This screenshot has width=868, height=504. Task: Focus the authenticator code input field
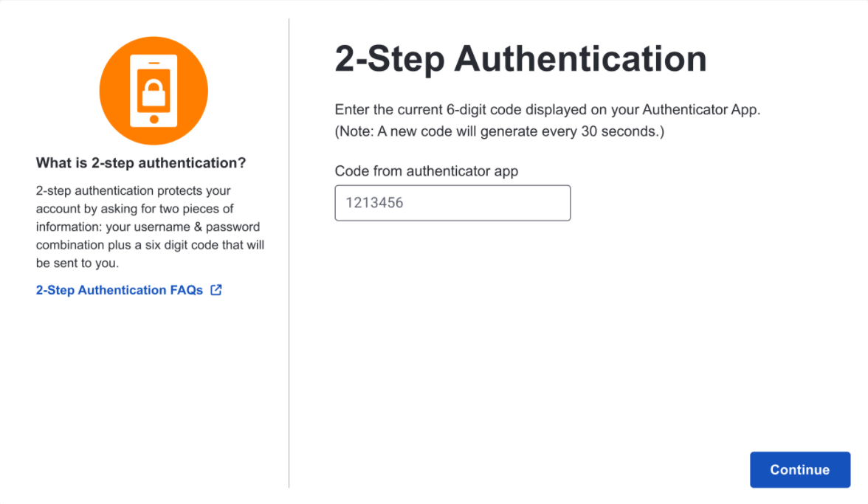click(452, 203)
